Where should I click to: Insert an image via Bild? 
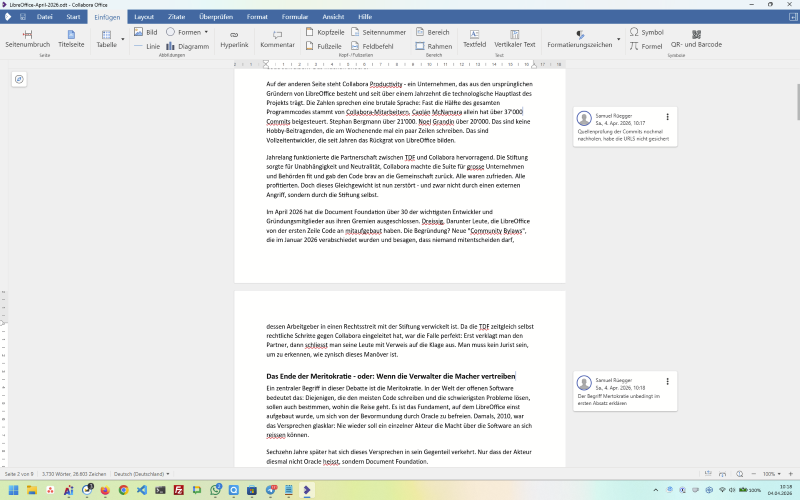(145, 32)
